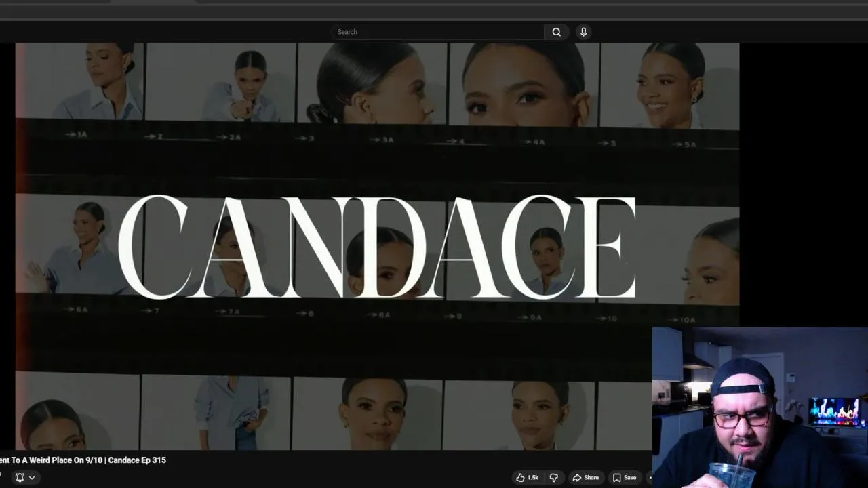
Task: Open the notification bell dropdown
Action: coord(25,478)
